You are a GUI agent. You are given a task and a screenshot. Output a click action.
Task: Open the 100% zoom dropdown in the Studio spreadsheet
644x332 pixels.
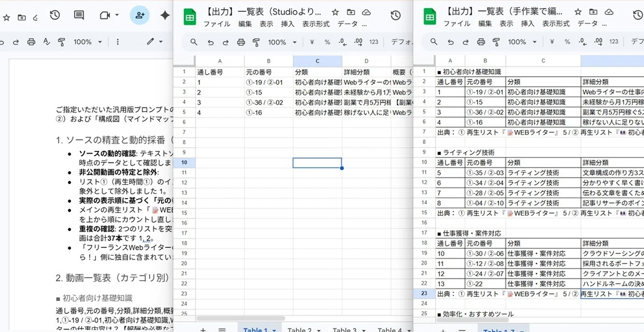click(282, 42)
